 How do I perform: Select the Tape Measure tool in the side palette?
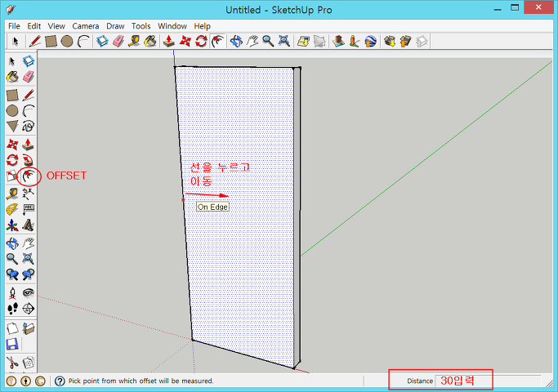[x=12, y=194]
